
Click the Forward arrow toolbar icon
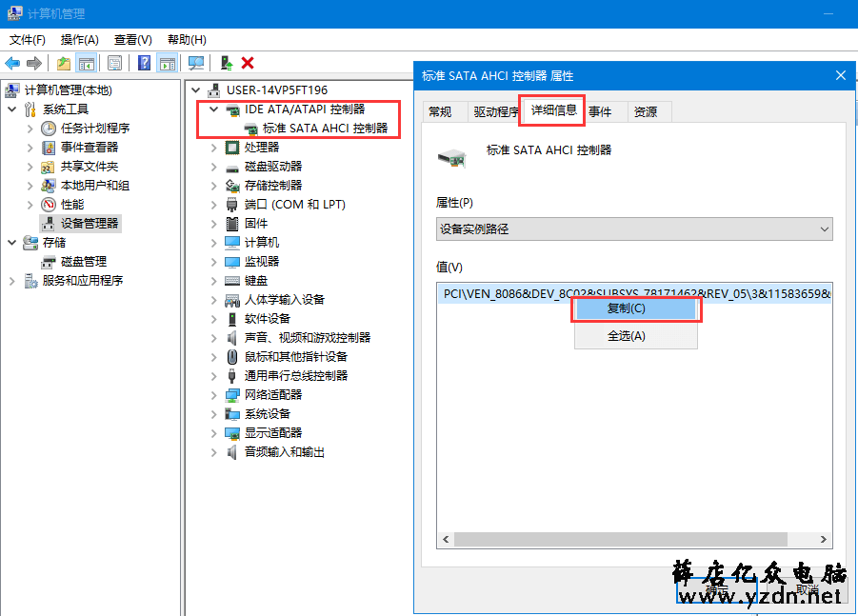coord(34,64)
